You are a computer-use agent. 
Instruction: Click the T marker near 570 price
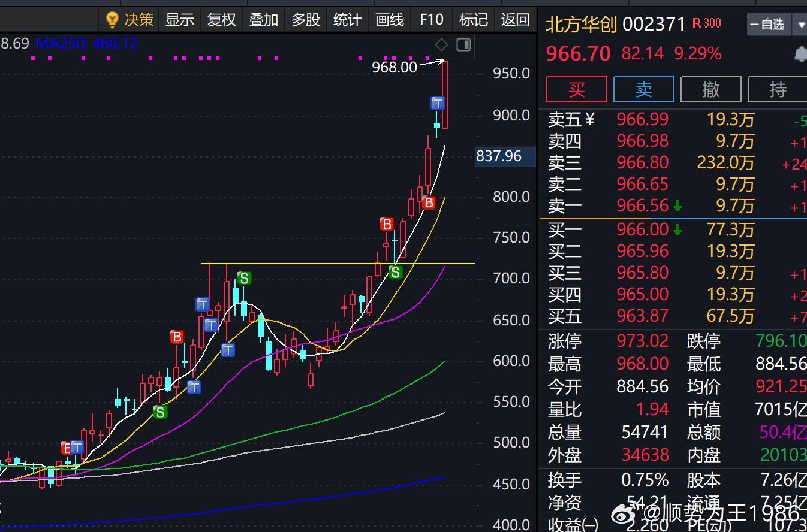tap(194, 387)
